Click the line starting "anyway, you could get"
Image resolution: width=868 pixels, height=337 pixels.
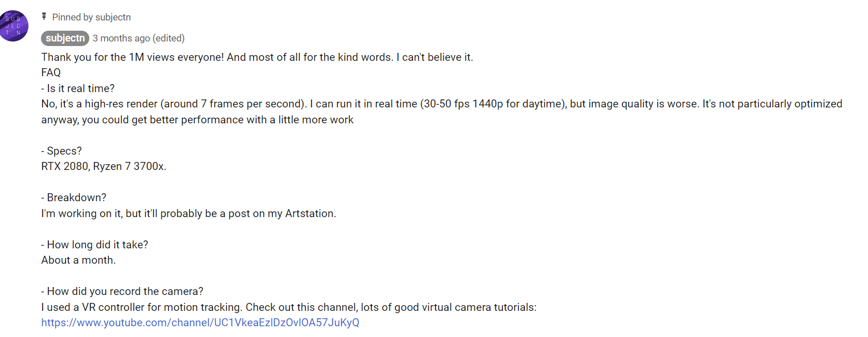point(197,120)
